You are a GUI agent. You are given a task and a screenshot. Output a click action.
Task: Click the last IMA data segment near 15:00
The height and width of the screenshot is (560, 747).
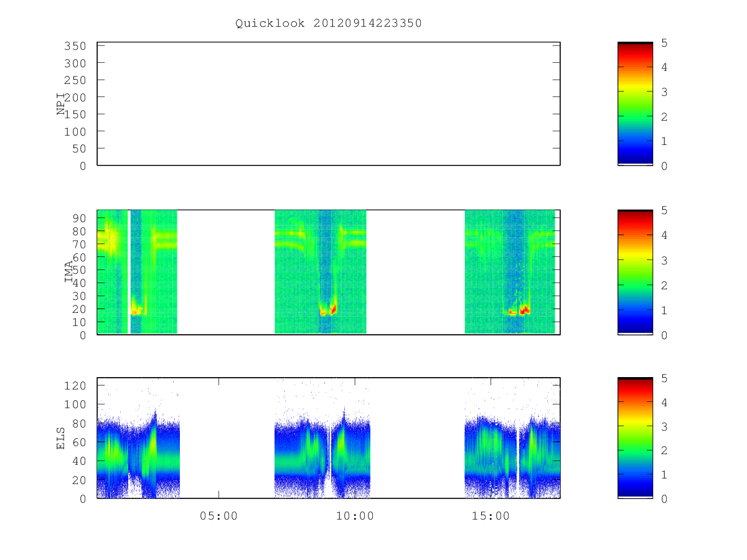(510, 272)
